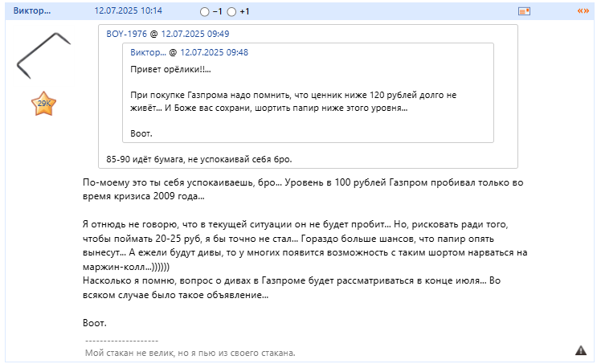Select the −1 rating radio button
This screenshot has width=597, height=364.
click(204, 12)
